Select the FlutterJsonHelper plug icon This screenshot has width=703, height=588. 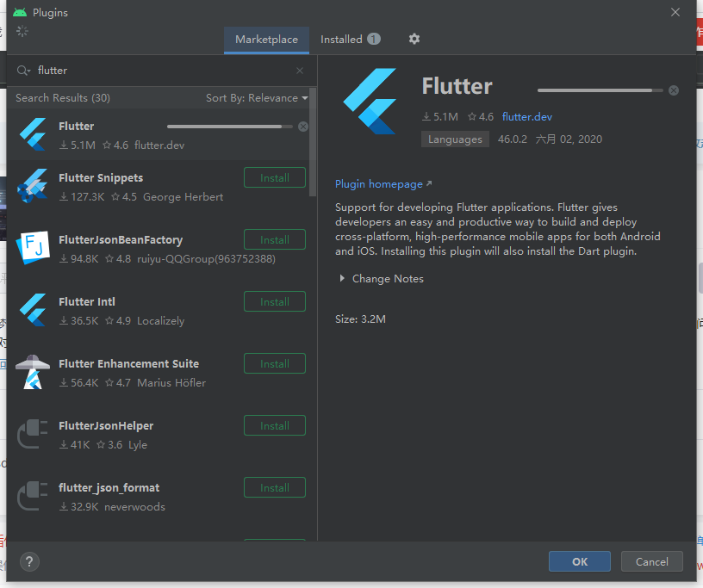coord(32,434)
